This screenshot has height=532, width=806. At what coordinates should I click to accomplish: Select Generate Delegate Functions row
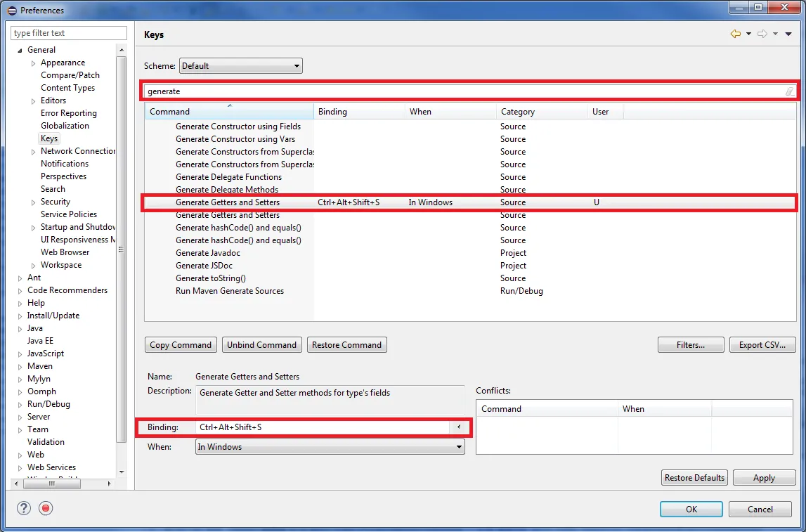470,177
